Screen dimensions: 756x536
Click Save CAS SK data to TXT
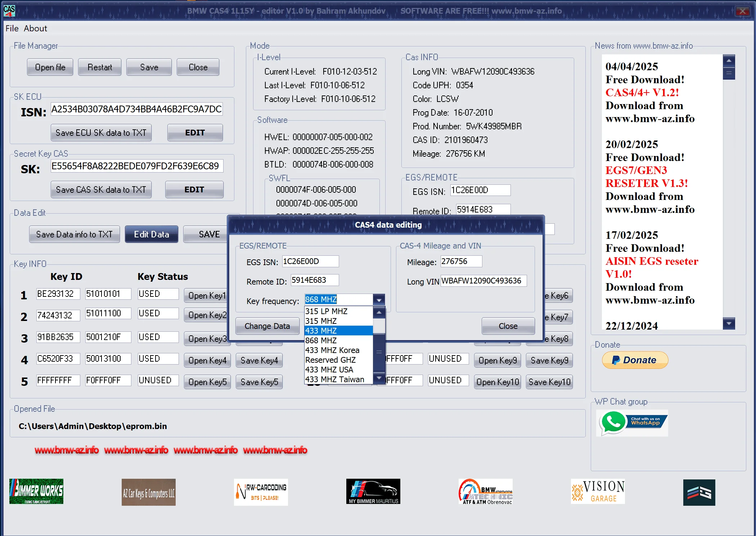(101, 189)
